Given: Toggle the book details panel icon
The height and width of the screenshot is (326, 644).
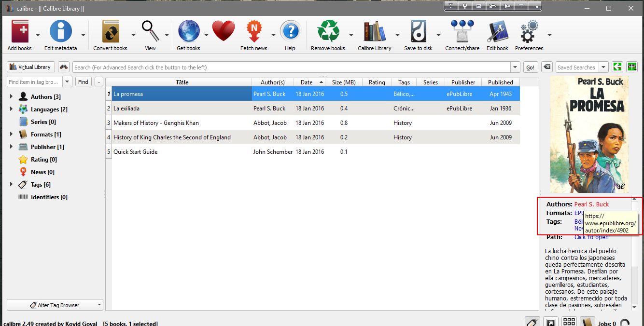Looking at the screenshot, I should click(587, 323).
